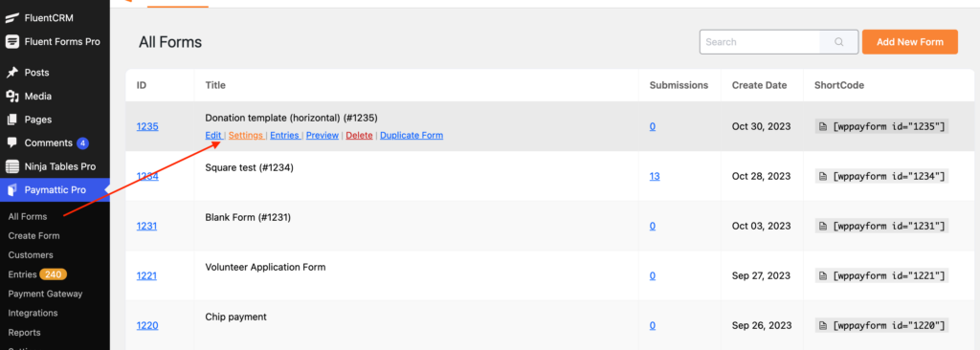Click the Pages icon in sidebar
The height and width of the screenshot is (350, 980).
point(11,120)
